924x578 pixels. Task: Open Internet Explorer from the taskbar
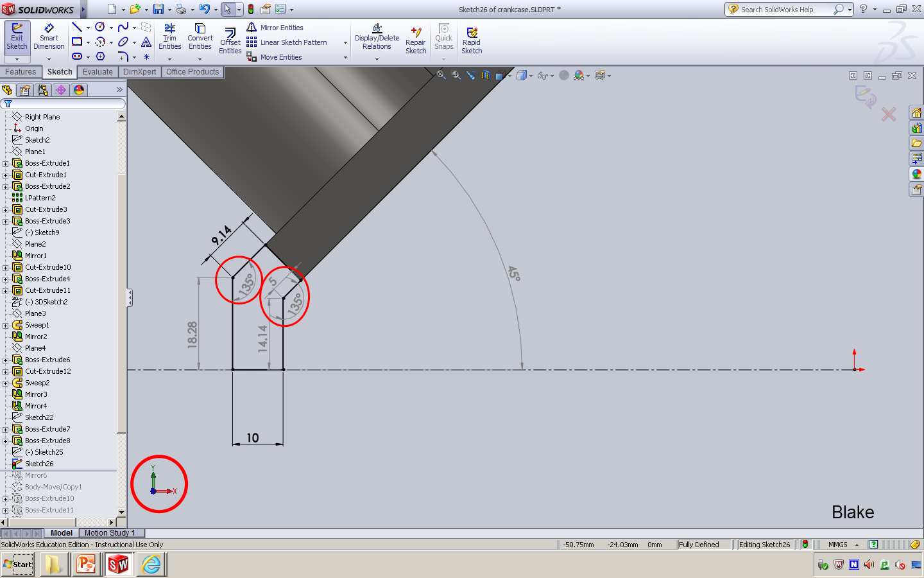(x=151, y=565)
